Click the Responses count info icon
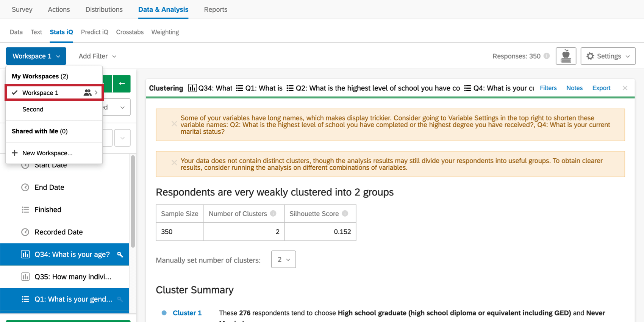 coord(547,56)
